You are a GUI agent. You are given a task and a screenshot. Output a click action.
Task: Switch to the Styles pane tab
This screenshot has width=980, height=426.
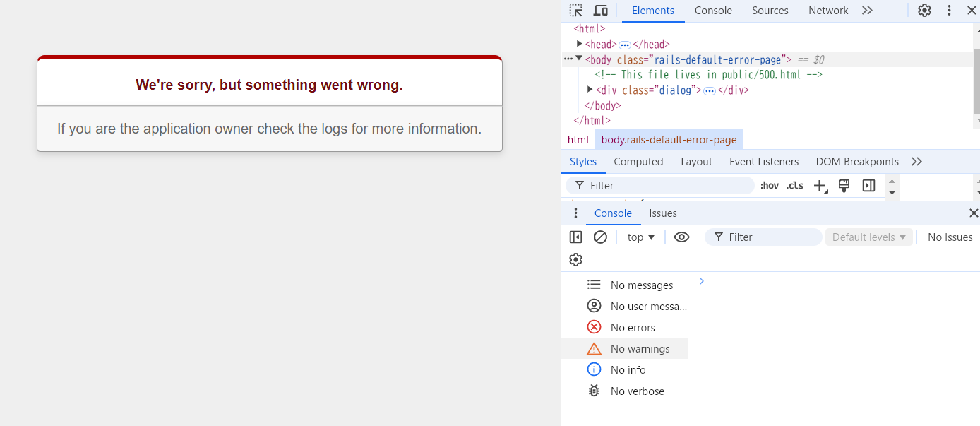(x=583, y=162)
